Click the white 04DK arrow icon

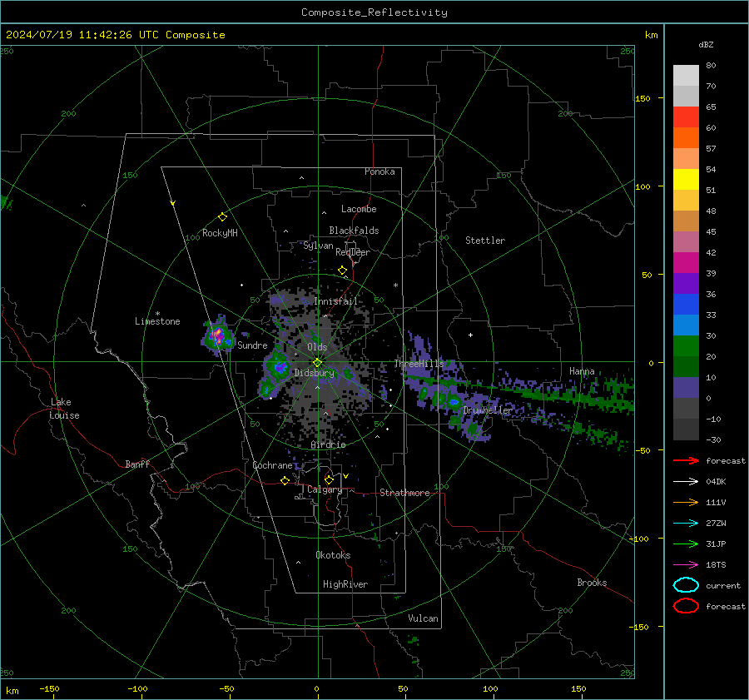[686, 481]
